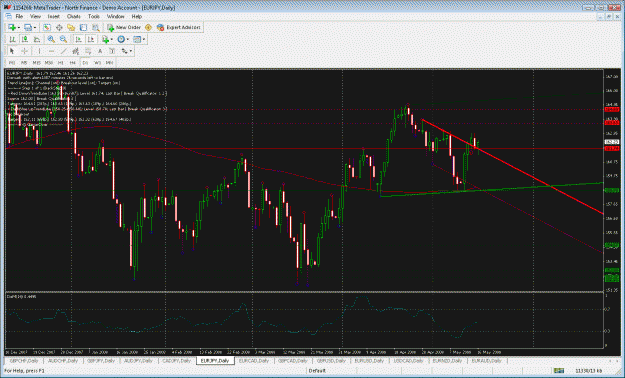Expand the new chart dropdown arrow
The height and width of the screenshot is (378, 625).
pos(19,28)
